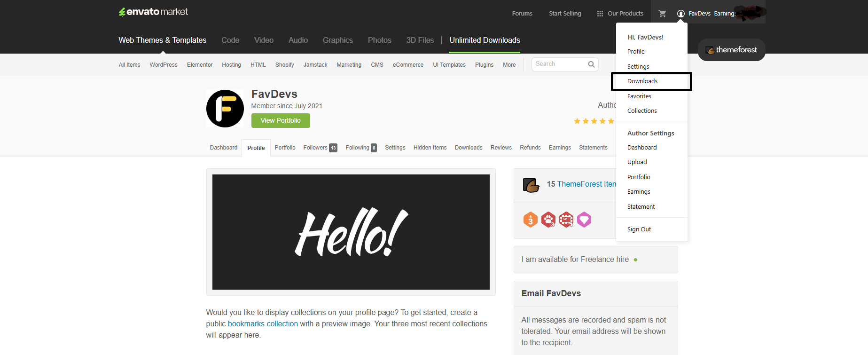Click the green freelance availability dot

[635, 260]
